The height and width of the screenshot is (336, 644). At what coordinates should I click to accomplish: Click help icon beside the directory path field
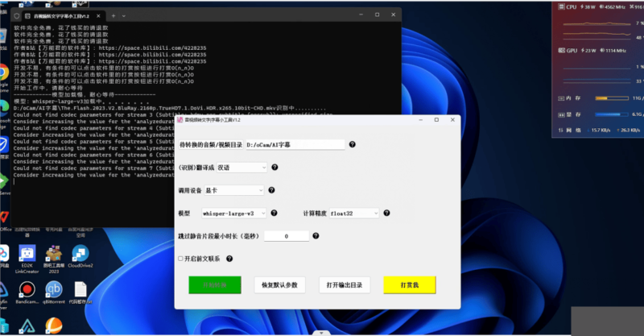tap(352, 144)
